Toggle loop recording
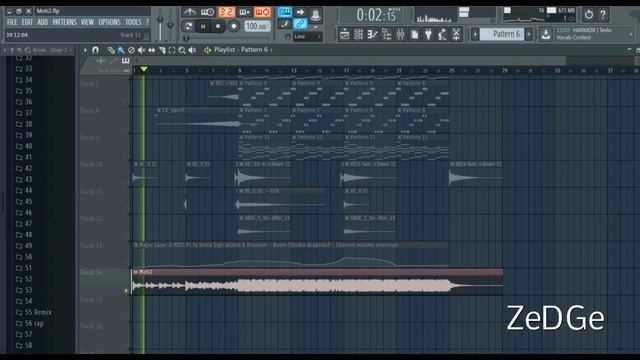640x360 pixels. 262,12
